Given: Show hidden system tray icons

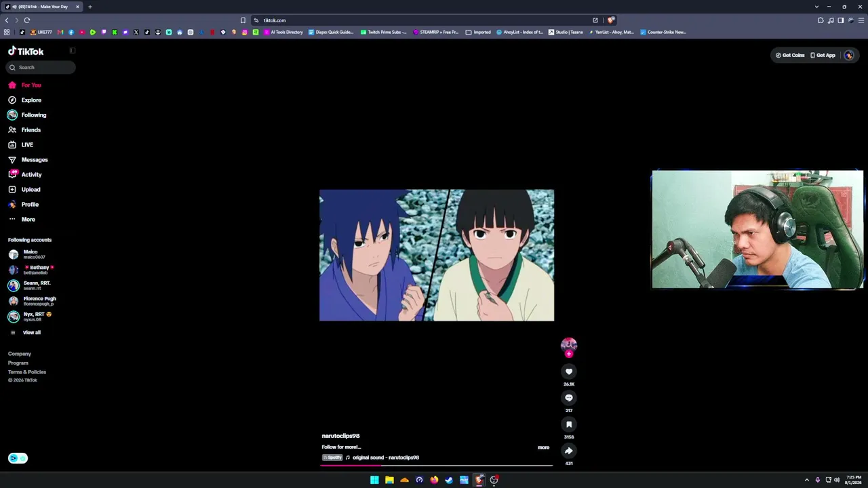Looking at the screenshot, I should (808, 480).
